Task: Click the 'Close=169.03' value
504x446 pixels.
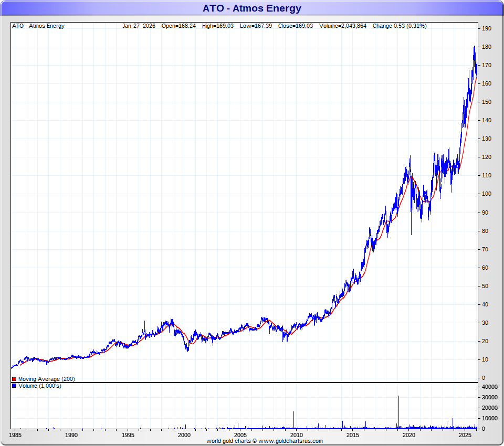Action: (296, 26)
